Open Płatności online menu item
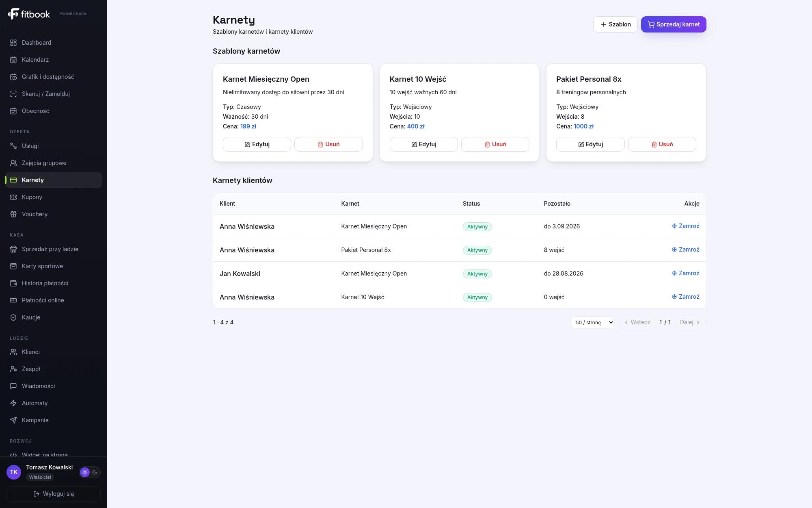This screenshot has width=812, height=508. [54, 300]
